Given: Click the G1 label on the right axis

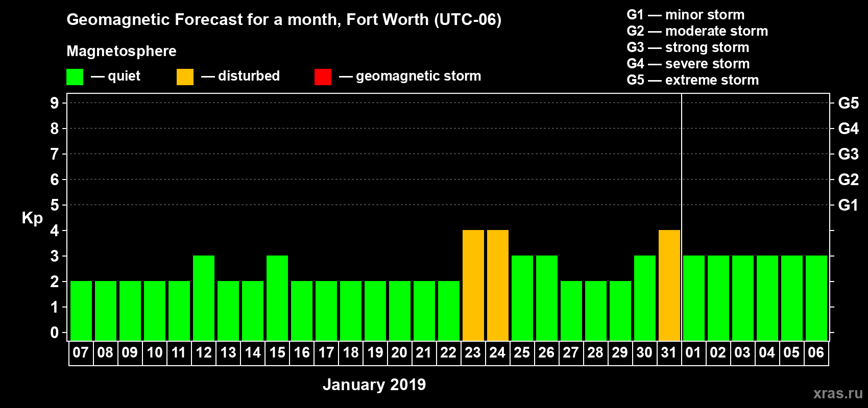Looking at the screenshot, I should (848, 205).
